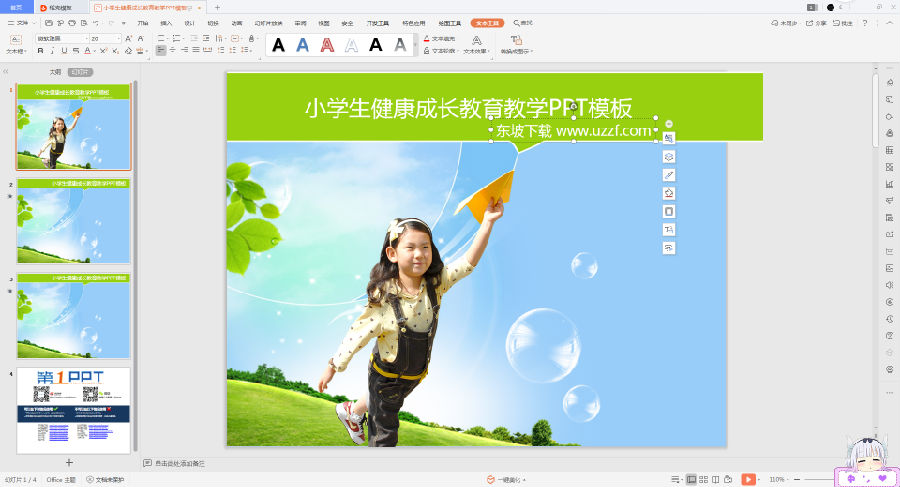Open the font name dropdown
The image size is (900, 487).
coord(87,38)
